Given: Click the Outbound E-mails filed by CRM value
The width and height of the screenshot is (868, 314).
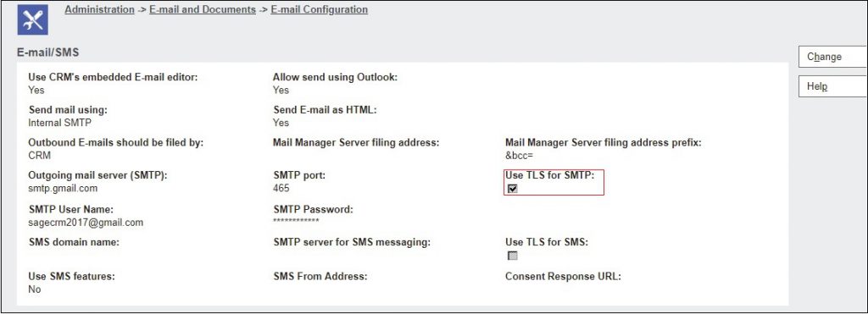Looking at the screenshot, I should 39,156.
